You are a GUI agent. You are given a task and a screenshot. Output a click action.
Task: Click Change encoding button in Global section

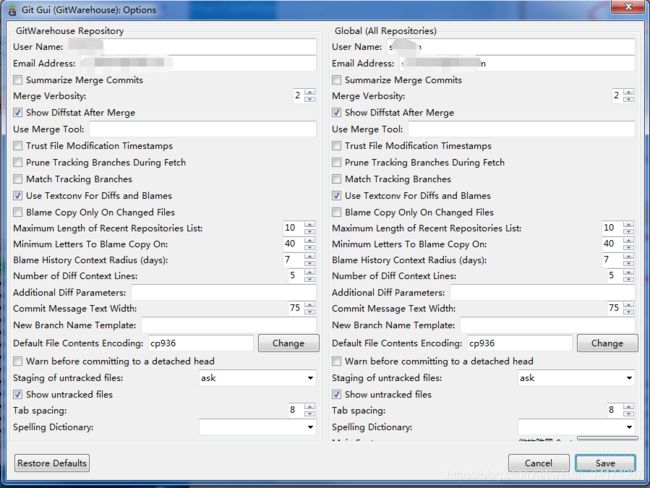click(x=607, y=343)
